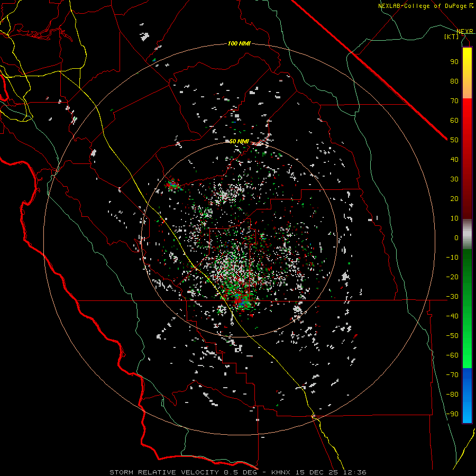Pick the red segment of velocity scale

pos(467,159)
